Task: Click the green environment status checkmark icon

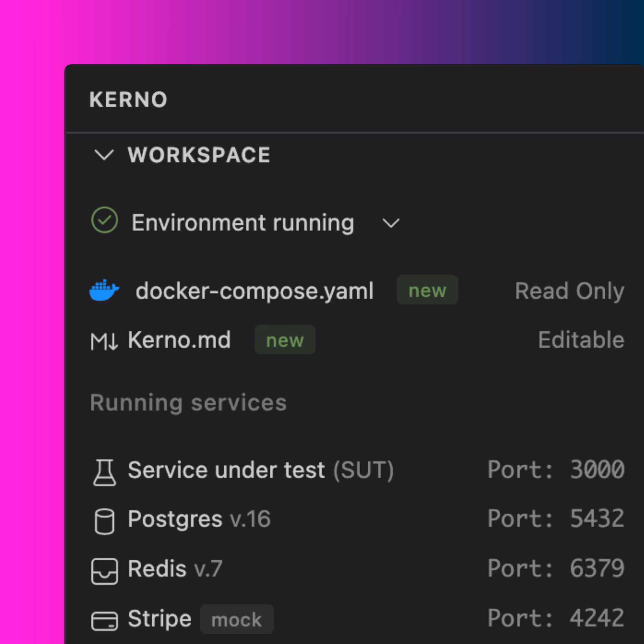Action: pos(104,220)
